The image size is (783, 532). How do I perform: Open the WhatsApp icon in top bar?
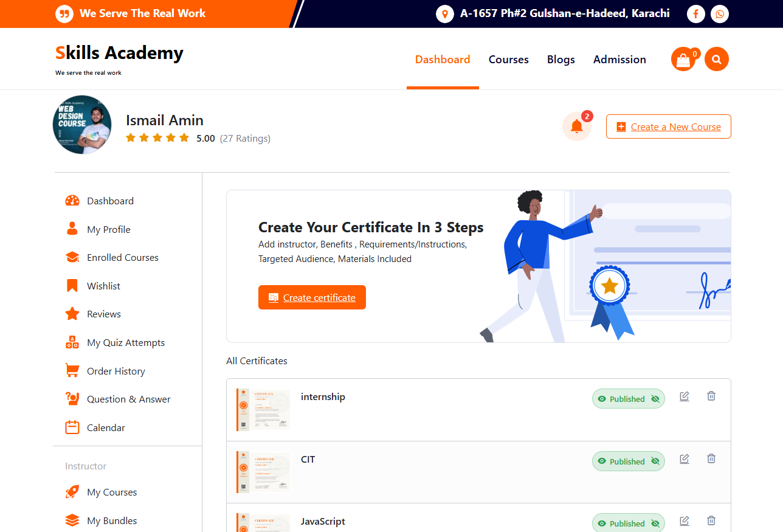pyautogui.click(x=720, y=14)
